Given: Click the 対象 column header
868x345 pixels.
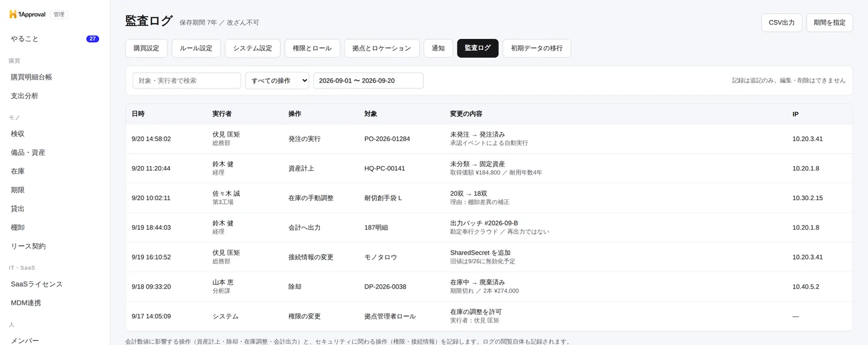Looking at the screenshot, I should [371, 114].
